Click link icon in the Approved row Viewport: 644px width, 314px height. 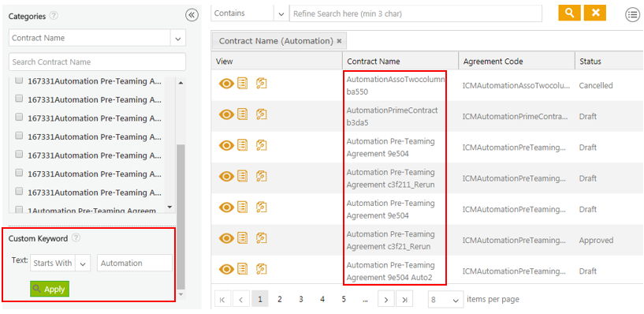tap(261, 238)
